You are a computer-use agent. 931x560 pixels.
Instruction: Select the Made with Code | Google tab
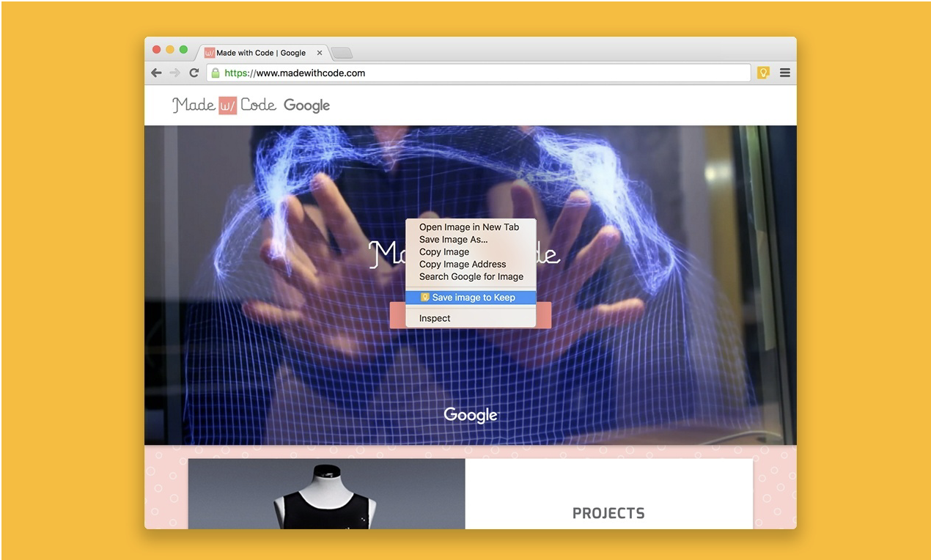pos(263,53)
